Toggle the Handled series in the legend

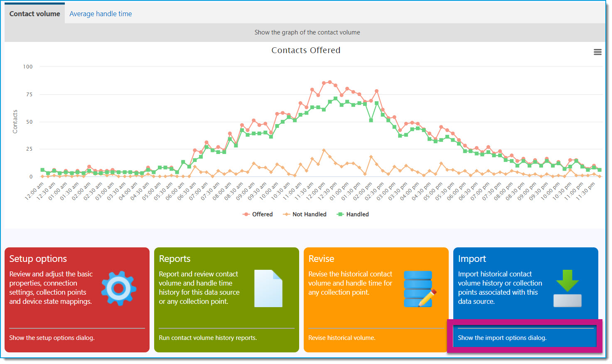point(353,214)
